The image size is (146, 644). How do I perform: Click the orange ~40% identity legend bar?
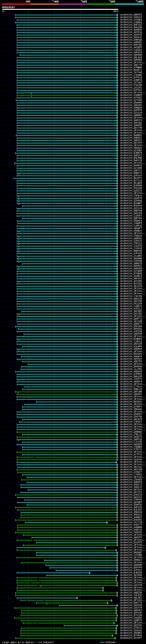pos(45,4)
